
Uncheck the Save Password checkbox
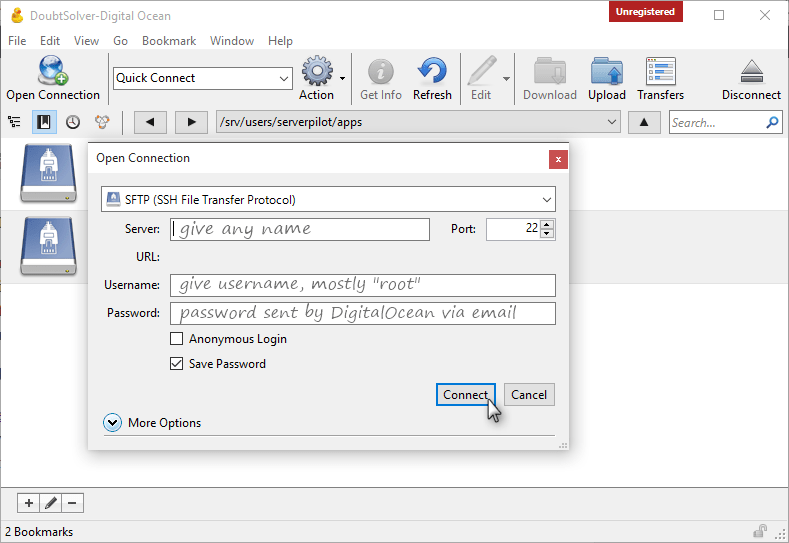[x=176, y=363]
